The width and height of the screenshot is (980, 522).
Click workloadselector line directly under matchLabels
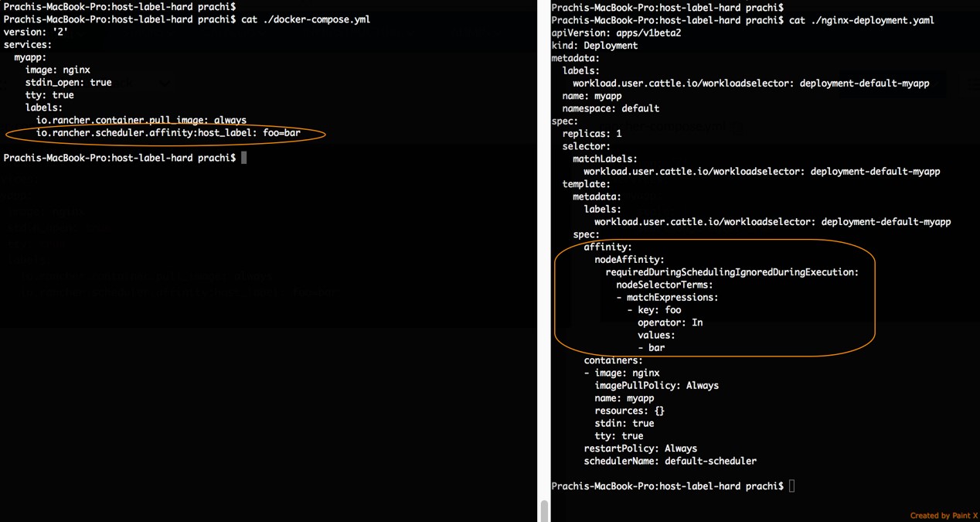[x=762, y=172]
